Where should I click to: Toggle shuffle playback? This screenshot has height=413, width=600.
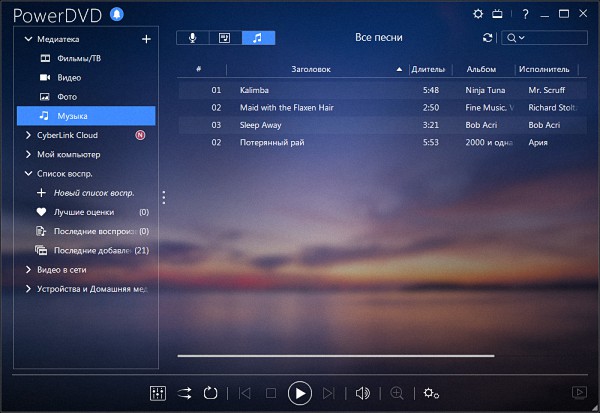pyautogui.click(x=184, y=393)
